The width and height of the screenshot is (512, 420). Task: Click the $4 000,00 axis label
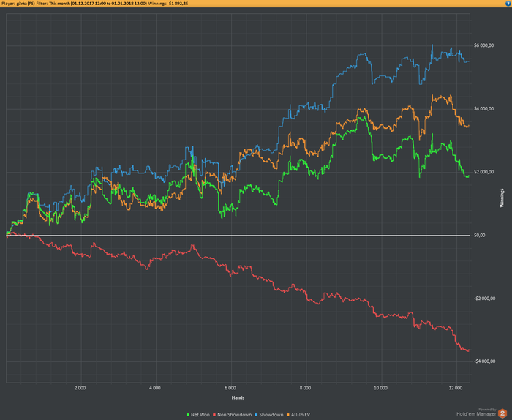click(483, 109)
